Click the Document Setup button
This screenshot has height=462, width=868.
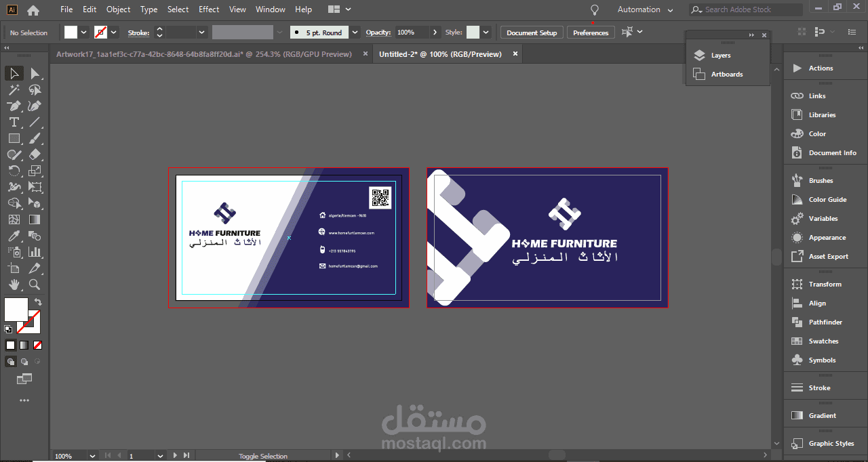pyautogui.click(x=531, y=32)
